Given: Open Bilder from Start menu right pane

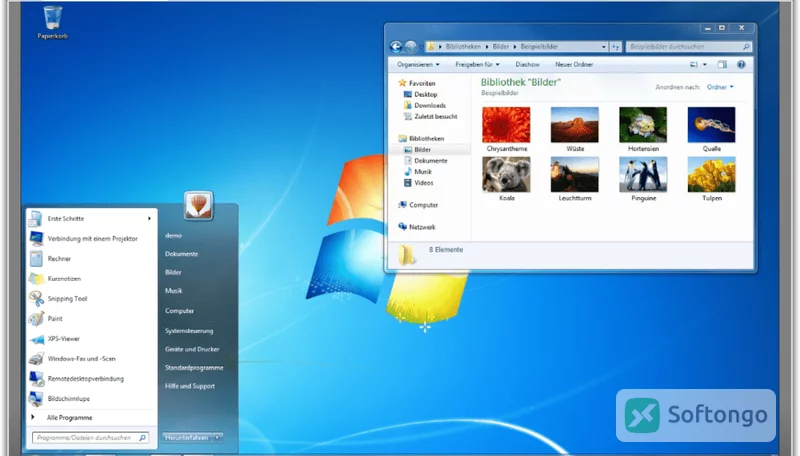Looking at the screenshot, I should (x=173, y=272).
